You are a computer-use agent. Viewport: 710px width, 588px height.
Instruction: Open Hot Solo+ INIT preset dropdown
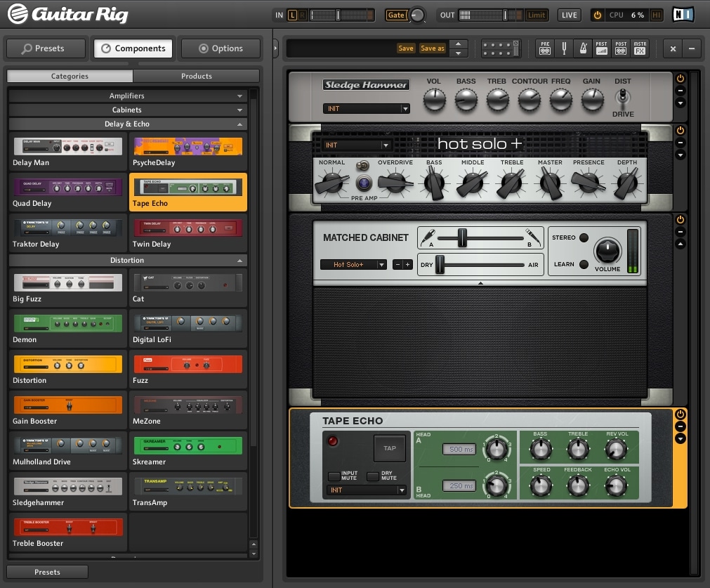[x=355, y=145]
